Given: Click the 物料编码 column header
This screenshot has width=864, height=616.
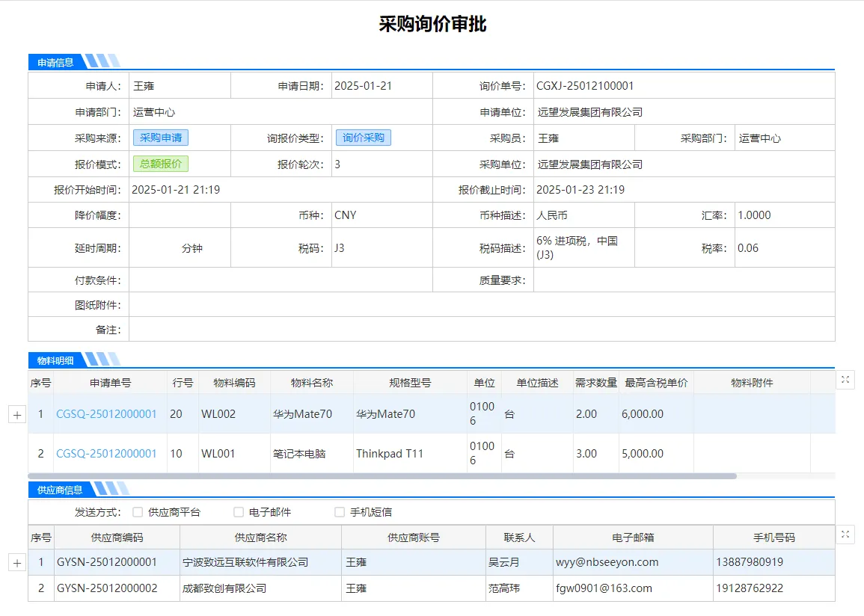Looking at the screenshot, I should pos(234,383).
